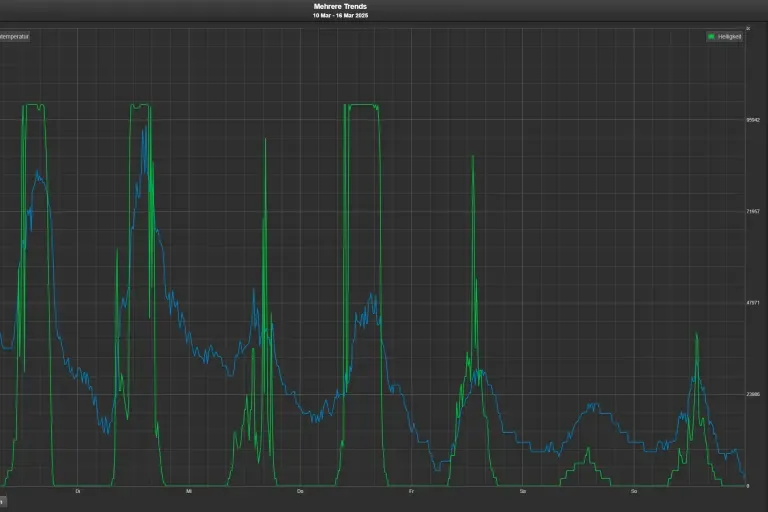Screen dimensions: 768x512
Task: Toggle the Helligkeit series in legend
Action: coord(728,37)
